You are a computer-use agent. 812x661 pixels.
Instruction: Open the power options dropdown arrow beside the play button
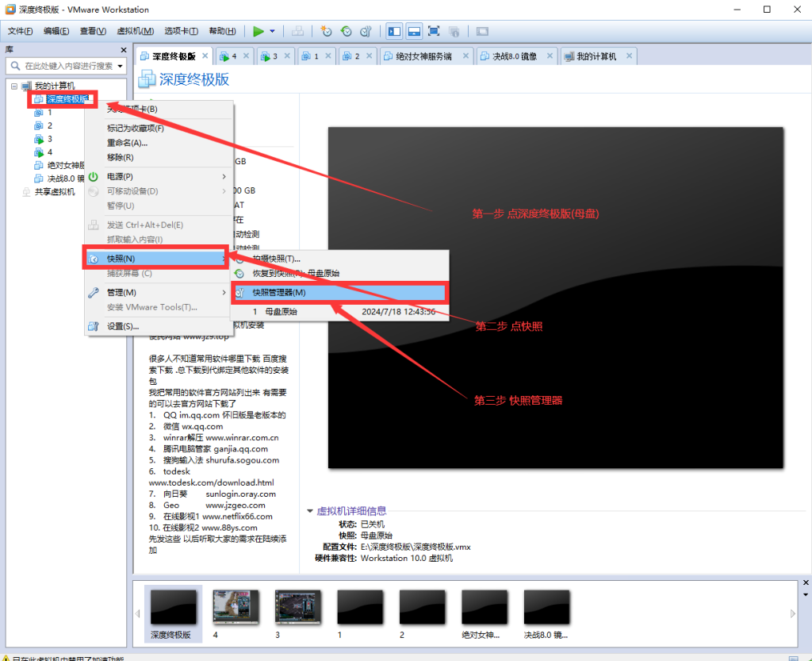click(x=273, y=31)
